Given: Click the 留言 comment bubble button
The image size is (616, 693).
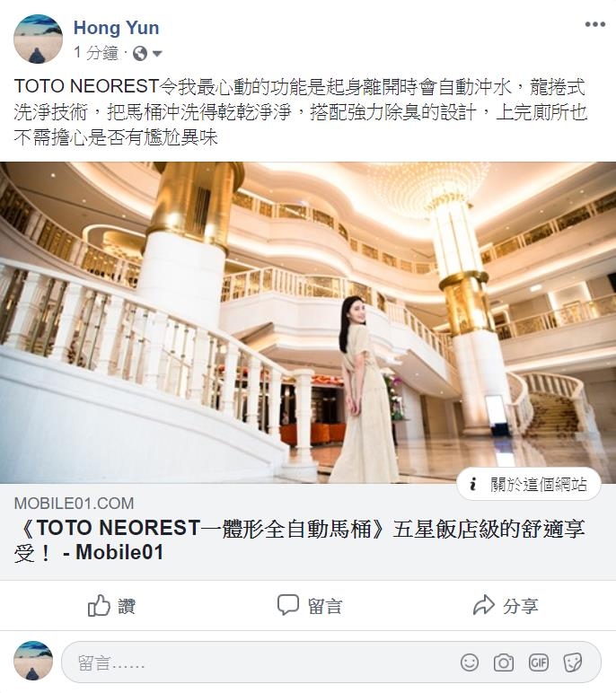Looking at the screenshot, I should pos(310,606).
